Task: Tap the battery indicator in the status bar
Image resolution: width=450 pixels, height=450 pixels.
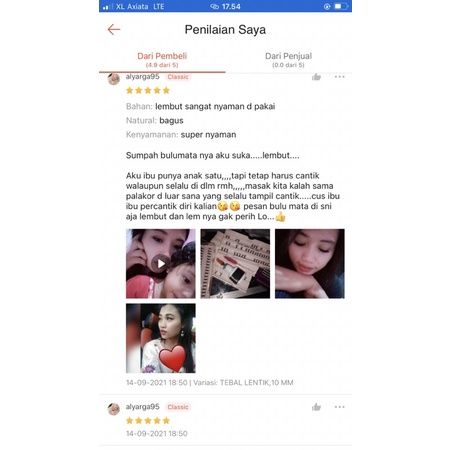Action: [x=341, y=6]
